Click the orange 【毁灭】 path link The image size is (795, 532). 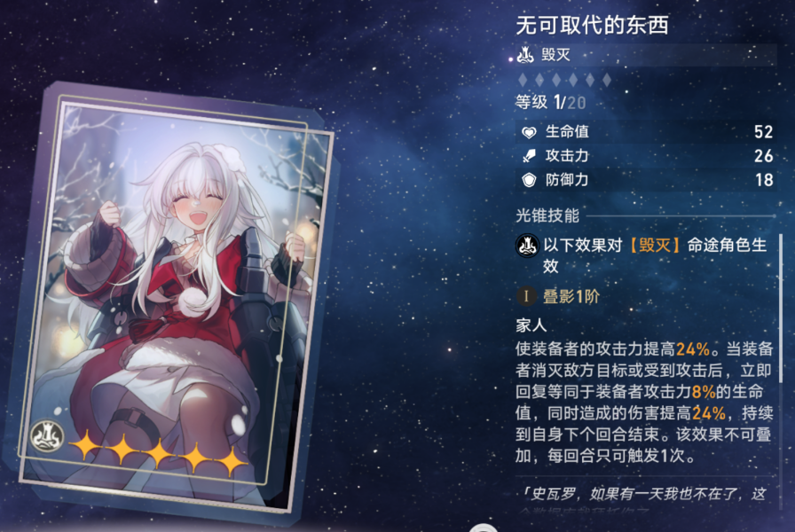655,246
